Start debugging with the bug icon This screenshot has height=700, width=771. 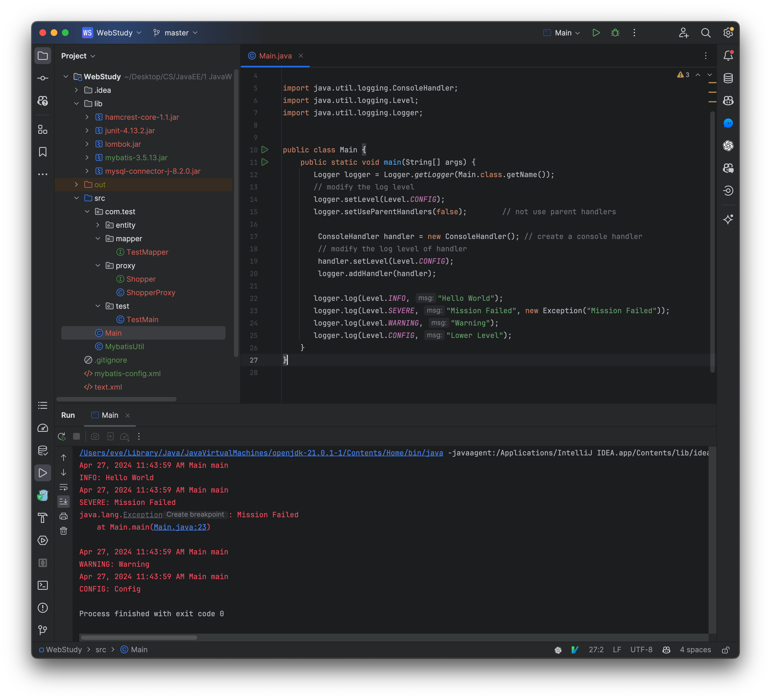pos(615,33)
